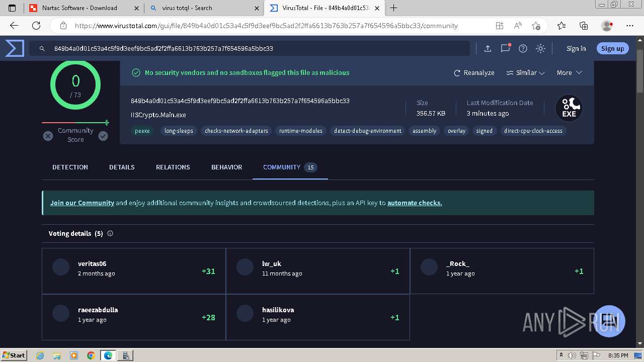644x362 pixels.
Task: Expand the More dropdown
Action: [x=569, y=72]
